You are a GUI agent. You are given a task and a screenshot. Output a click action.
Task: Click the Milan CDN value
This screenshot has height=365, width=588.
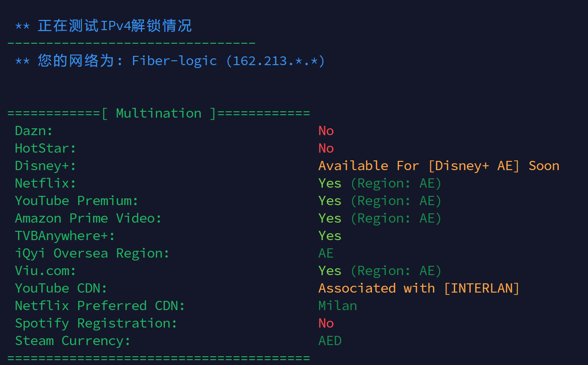[338, 306]
